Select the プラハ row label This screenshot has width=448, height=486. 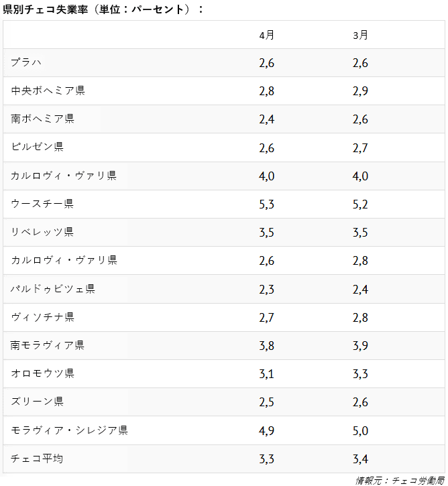tap(26, 62)
